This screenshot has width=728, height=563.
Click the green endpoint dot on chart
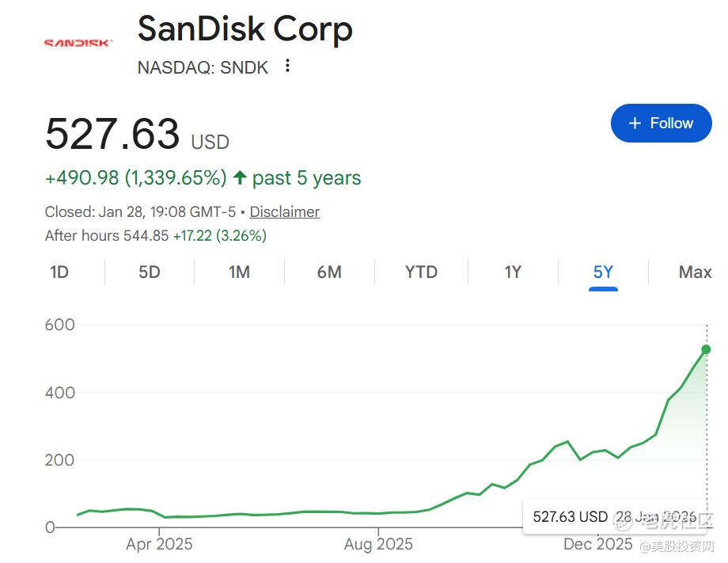[706, 349]
